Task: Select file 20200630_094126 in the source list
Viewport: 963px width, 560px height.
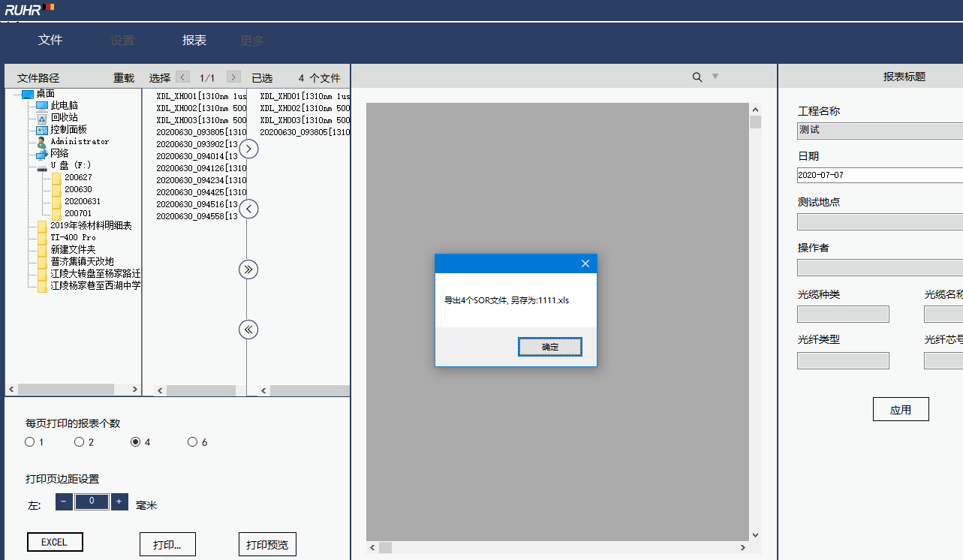Action: 201,168
